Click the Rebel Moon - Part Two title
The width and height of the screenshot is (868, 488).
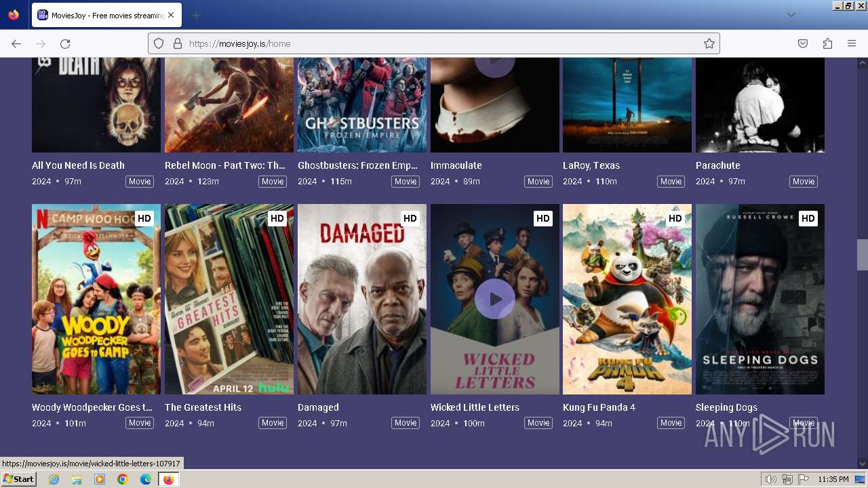tap(225, 165)
